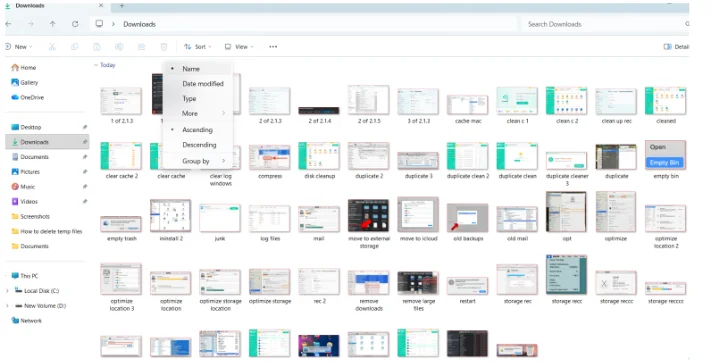
Task: Select the "1 of 2.1.3" file thumbnail
Action: (121, 101)
